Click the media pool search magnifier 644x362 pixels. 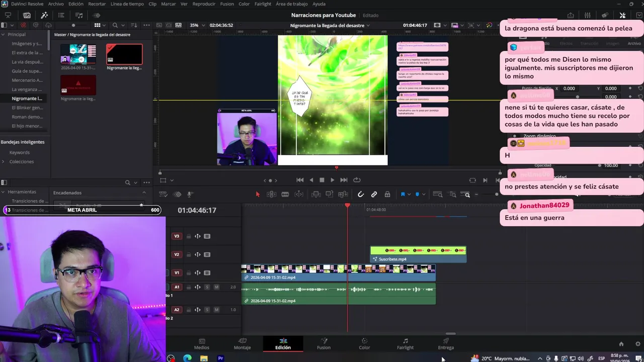(115, 25)
